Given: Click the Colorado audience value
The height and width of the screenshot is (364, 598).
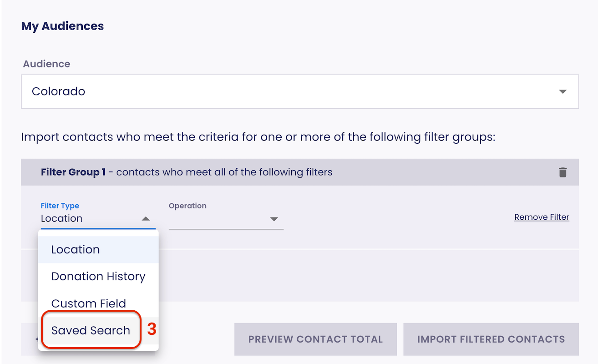Looking at the screenshot, I should 59,91.
